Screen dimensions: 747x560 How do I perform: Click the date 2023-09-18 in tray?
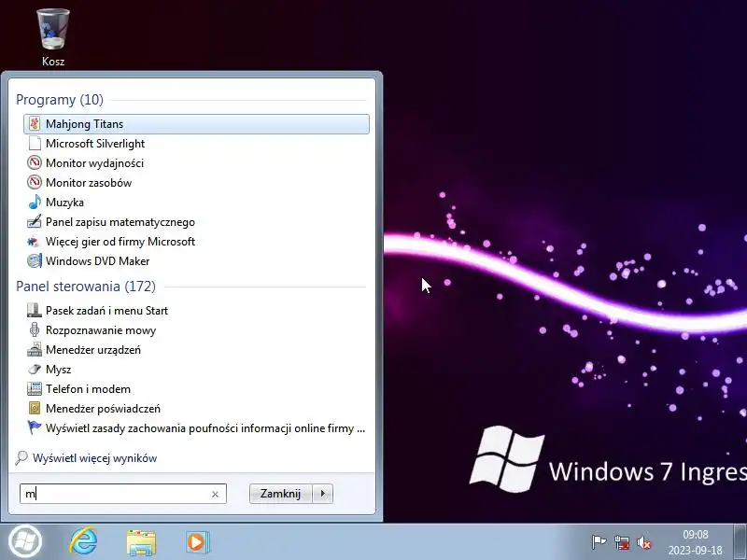click(695, 551)
